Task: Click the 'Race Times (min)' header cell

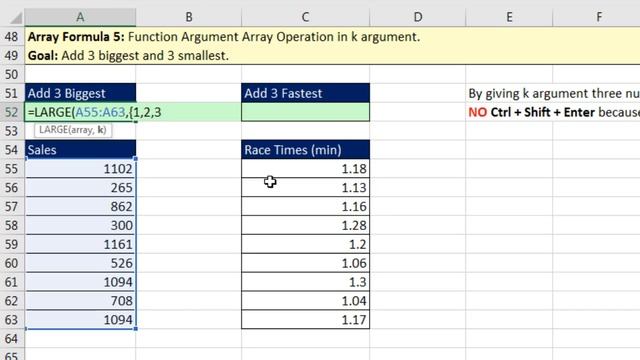Action: click(305, 150)
